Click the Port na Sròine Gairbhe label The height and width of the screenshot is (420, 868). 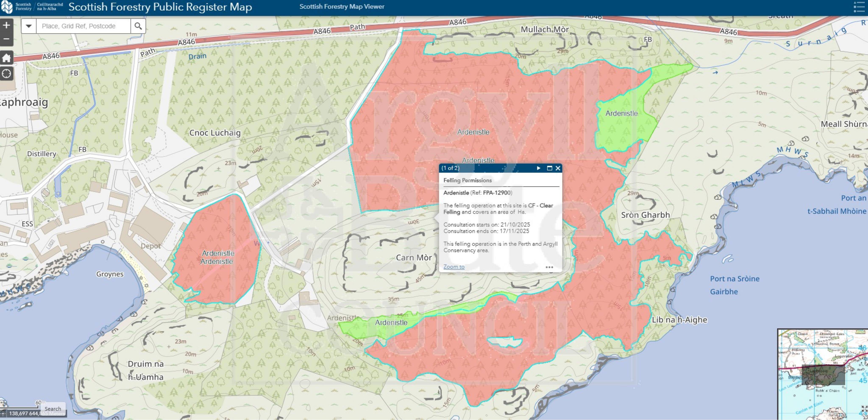734,285
